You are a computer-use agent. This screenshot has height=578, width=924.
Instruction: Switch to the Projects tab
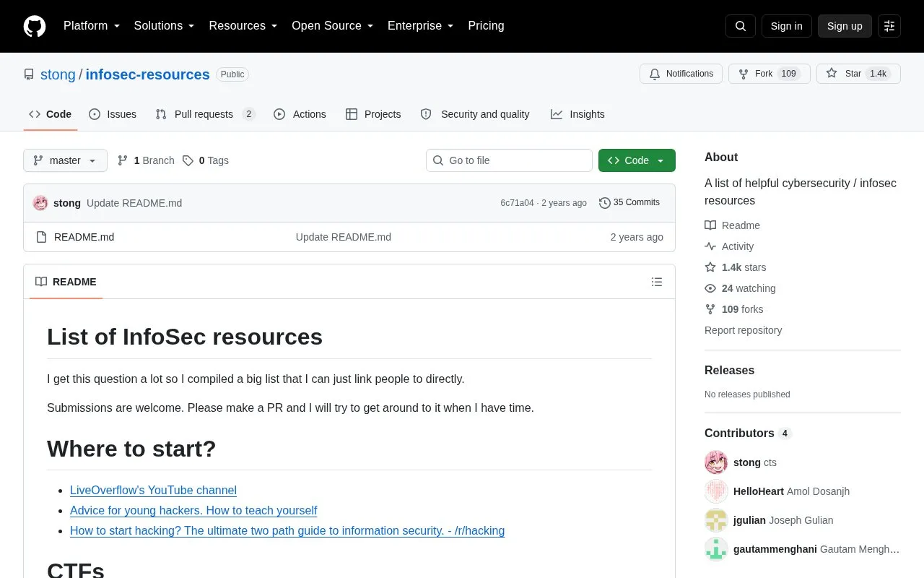(373, 114)
